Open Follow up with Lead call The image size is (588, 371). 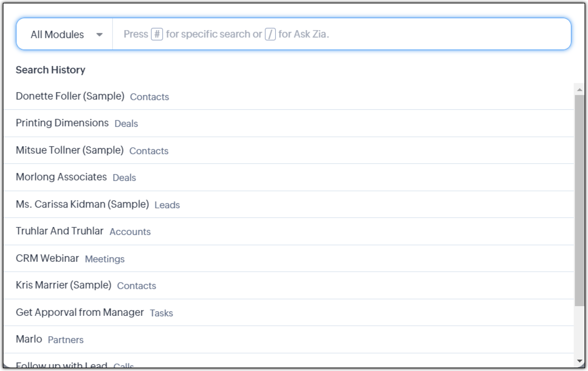(x=62, y=365)
